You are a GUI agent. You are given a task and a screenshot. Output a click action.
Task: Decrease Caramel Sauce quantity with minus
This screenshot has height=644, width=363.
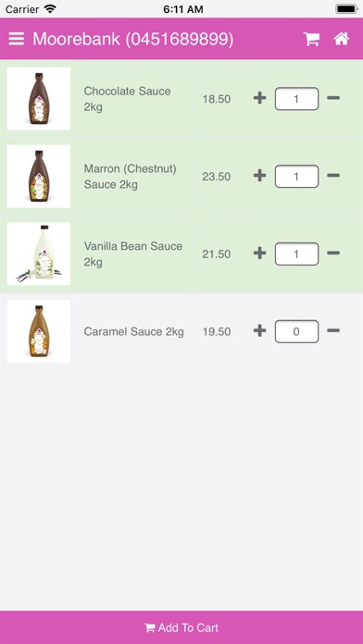[333, 330]
